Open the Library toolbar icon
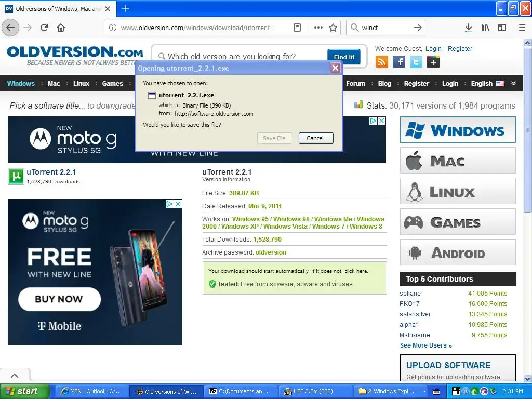 (485, 28)
